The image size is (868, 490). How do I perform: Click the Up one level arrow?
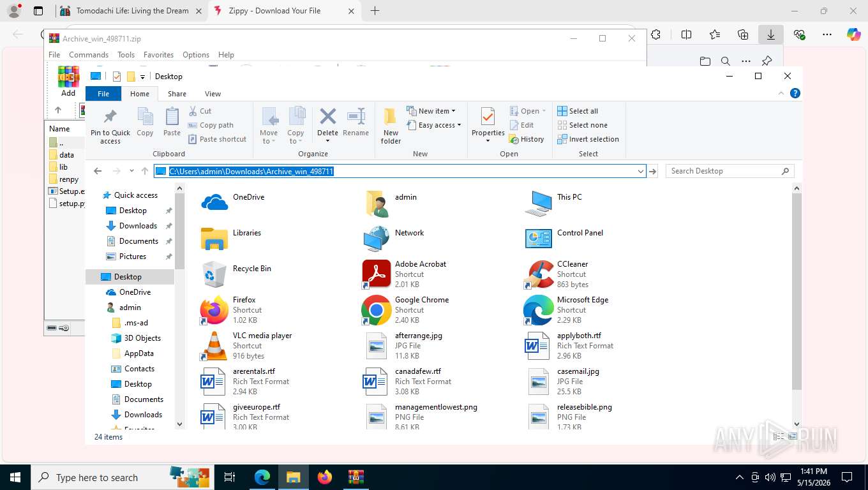(x=145, y=171)
